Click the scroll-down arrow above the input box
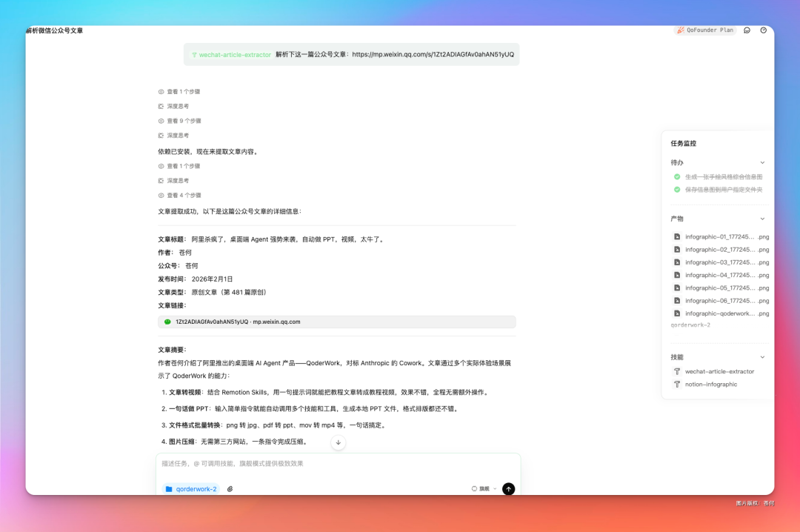 (338, 442)
